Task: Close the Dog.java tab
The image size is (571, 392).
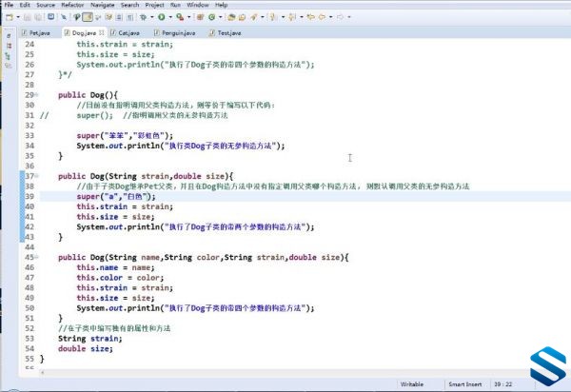Action: (101, 32)
